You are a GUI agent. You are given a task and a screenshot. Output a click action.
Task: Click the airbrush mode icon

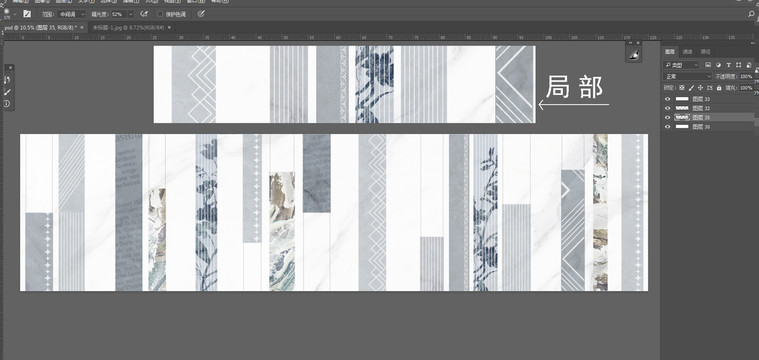[144, 14]
